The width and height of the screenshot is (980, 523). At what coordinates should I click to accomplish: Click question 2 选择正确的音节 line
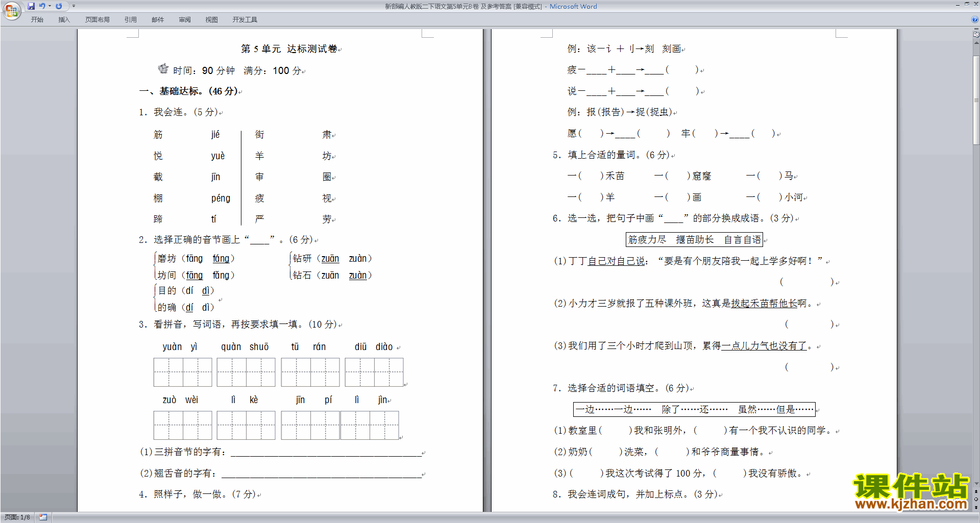[x=226, y=240]
